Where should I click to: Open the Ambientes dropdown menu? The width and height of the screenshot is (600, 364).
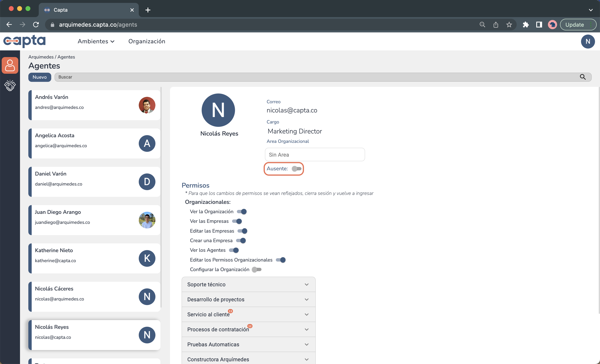point(96,41)
